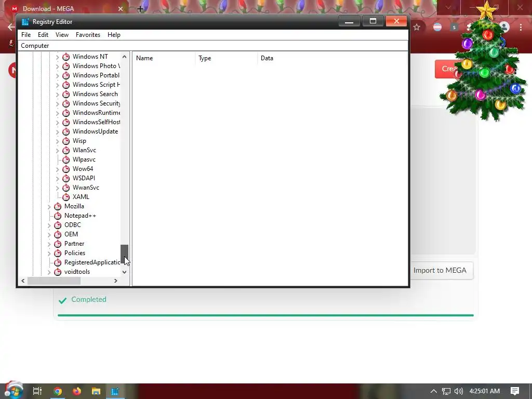Open the View menu
This screenshot has width=532, height=399.
[62, 35]
